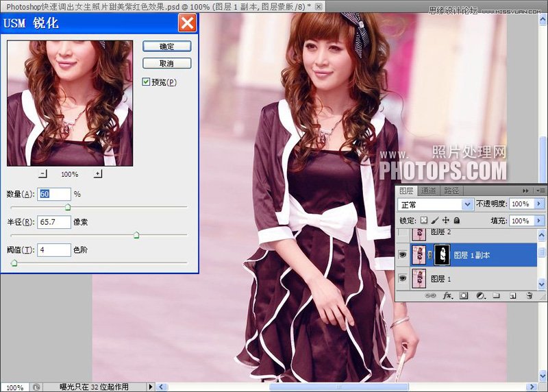Click the canvas vertical scrollbar up arrow
The width and height of the screenshot is (548, 392).
coord(543,20)
